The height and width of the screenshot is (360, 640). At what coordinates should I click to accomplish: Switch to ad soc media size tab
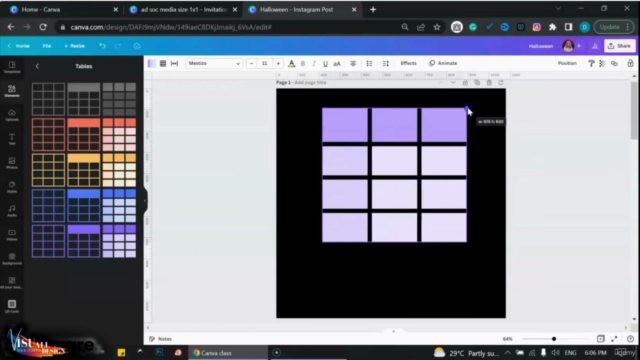pyautogui.click(x=183, y=9)
